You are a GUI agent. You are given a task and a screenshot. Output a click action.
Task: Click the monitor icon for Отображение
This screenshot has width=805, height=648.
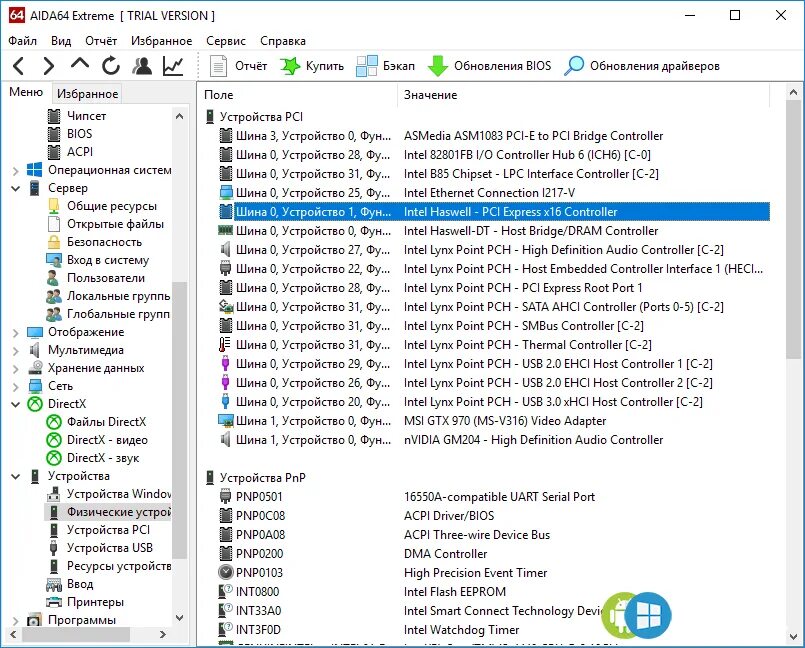point(34,332)
